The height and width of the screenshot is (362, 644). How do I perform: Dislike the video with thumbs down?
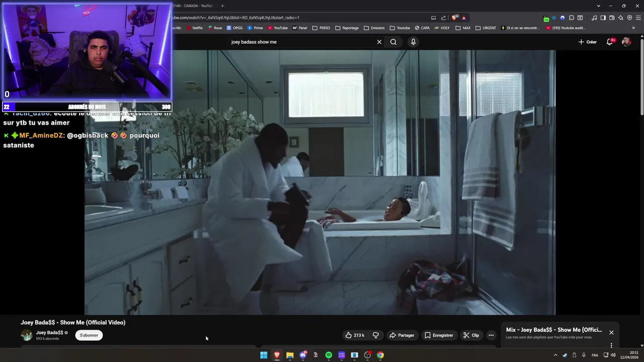pyautogui.click(x=376, y=335)
